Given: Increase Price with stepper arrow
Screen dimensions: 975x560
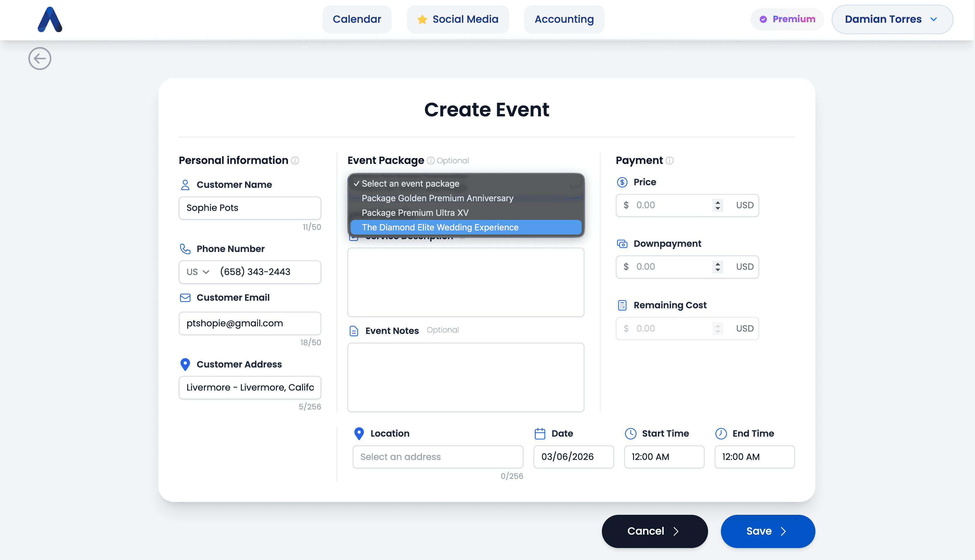Looking at the screenshot, I should pyautogui.click(x=718, y=202).
